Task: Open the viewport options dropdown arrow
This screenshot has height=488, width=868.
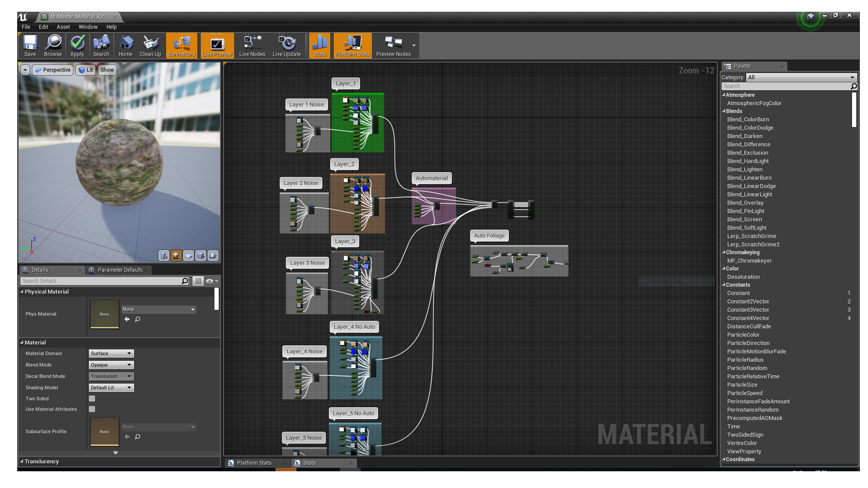Action: point(25,70)
